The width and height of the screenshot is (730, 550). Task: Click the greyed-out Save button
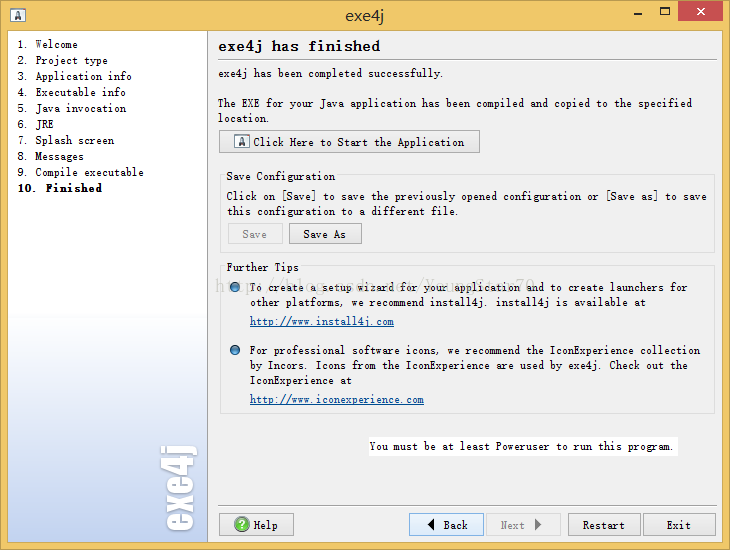(x=255, y=234)
